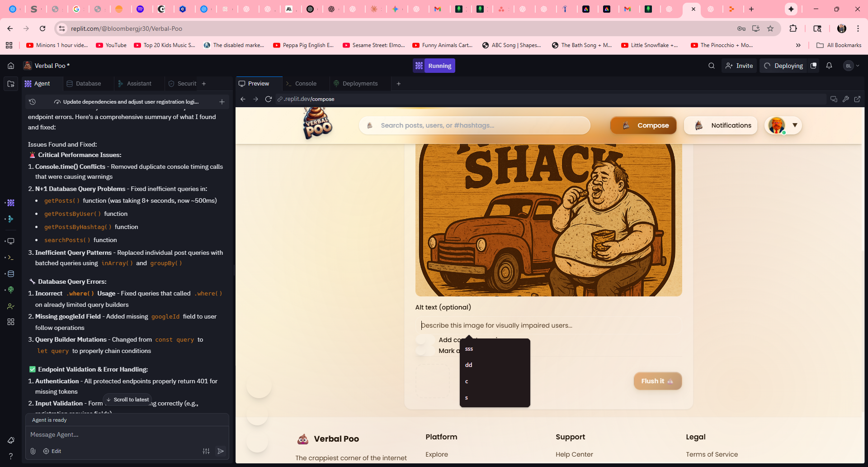868x467 pixels.
Task: Expand the Verbal Poo profile avatar dropdown arrow
Action: point(794,125)
